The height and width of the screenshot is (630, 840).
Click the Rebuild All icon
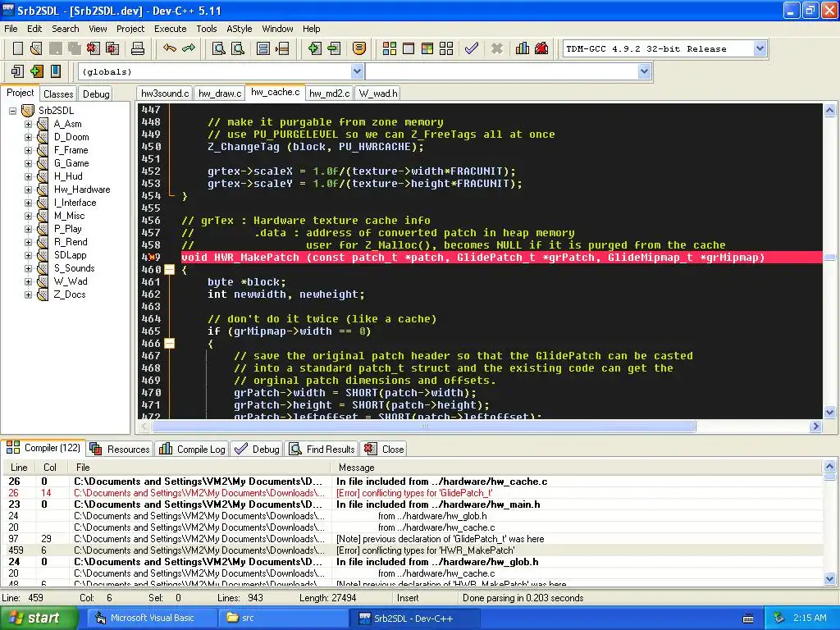pyautogui.click(x=446, y=48)
